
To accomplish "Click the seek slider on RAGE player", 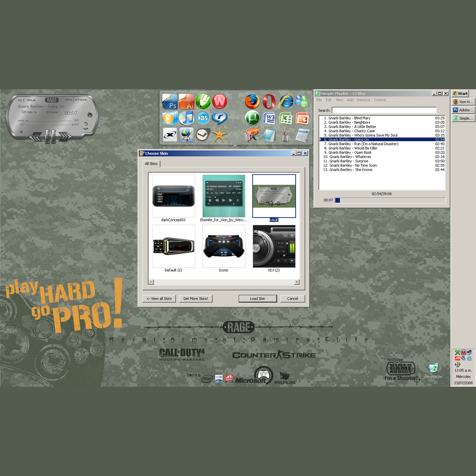I will pyautogui.click(x=49, y=120).
